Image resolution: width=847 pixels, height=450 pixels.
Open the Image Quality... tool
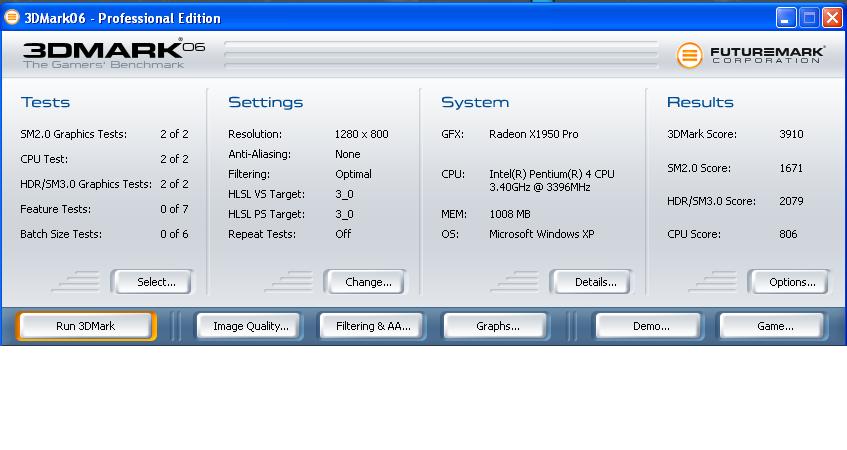click(x=250, y=326)
